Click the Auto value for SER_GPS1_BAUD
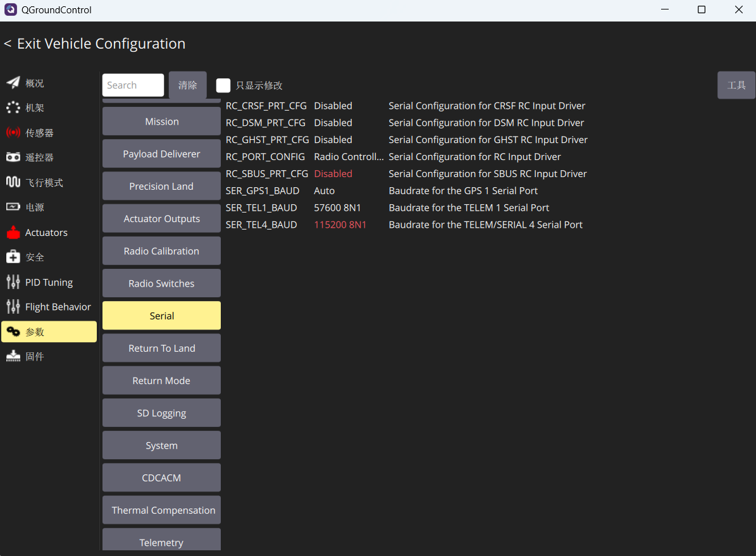This screenshot has width=756, height=556. click(324, 190)
